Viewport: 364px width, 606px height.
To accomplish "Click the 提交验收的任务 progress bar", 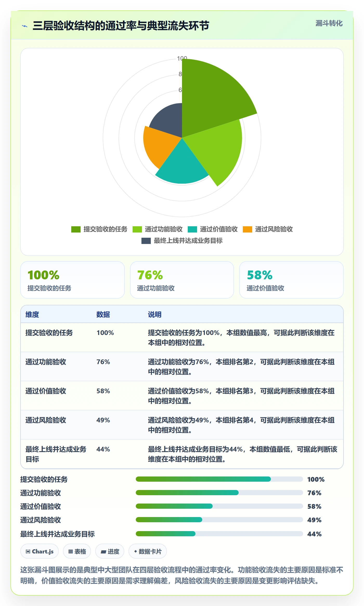I will [219, 479].
